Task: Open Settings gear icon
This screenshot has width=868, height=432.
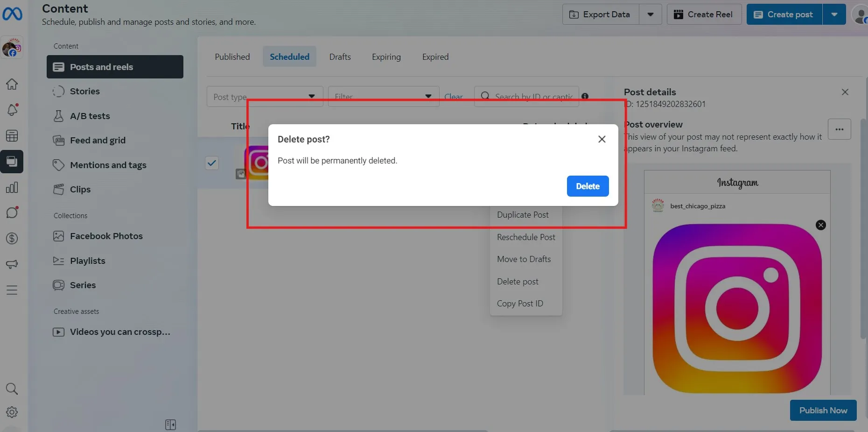Action: [12, 412]
